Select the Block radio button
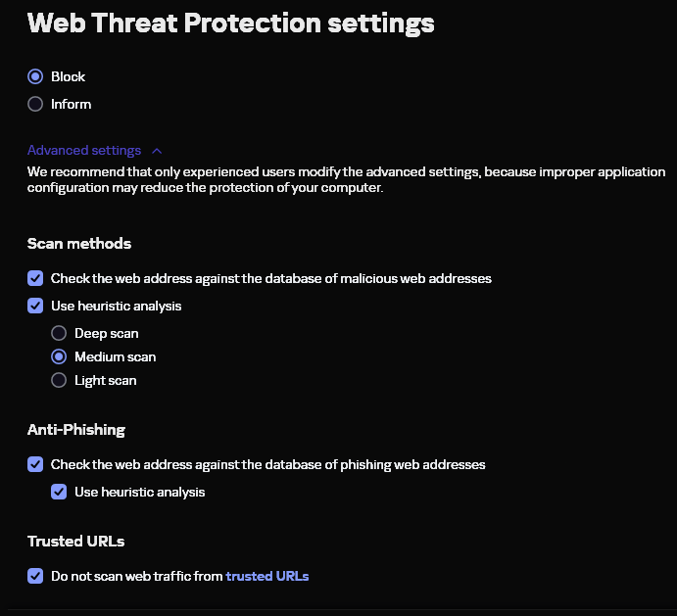This screenshot has height=616, width=677. (35, 76)
